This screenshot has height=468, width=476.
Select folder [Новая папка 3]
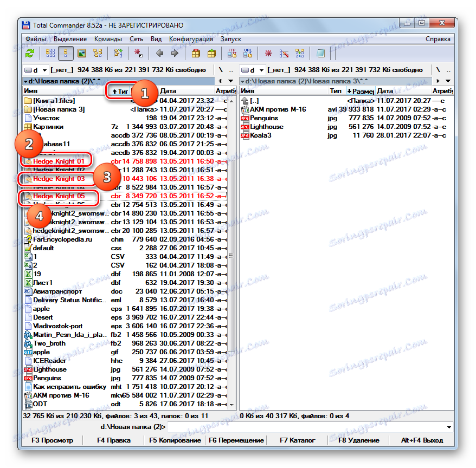click(x=125, y=109)
